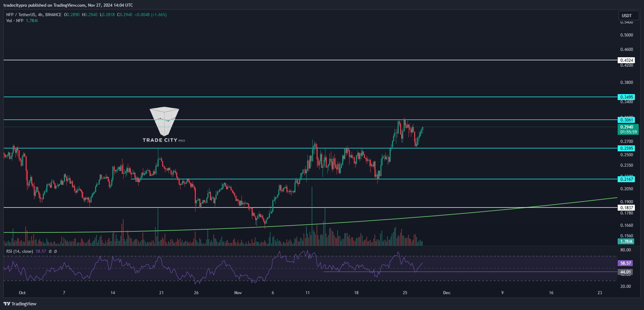Viewport: 644px width, 310px height.
Task: Click the 20.00 RSI axis value
Action: pos(626,286)
